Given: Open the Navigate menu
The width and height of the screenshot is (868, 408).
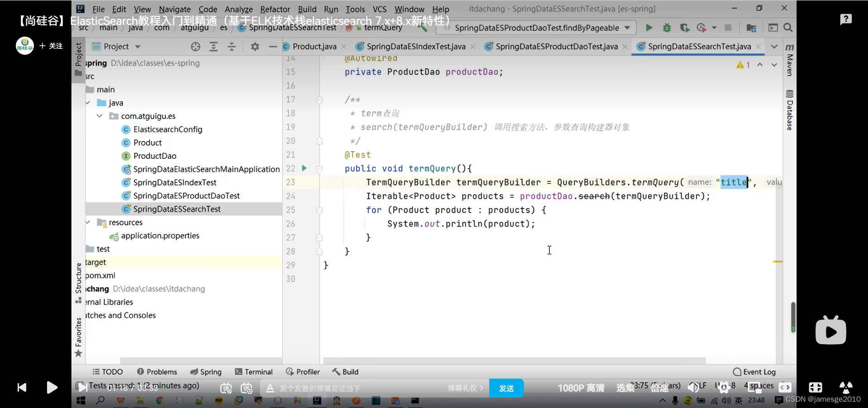Looking at the screenshot, I should (x=175, y=9).
